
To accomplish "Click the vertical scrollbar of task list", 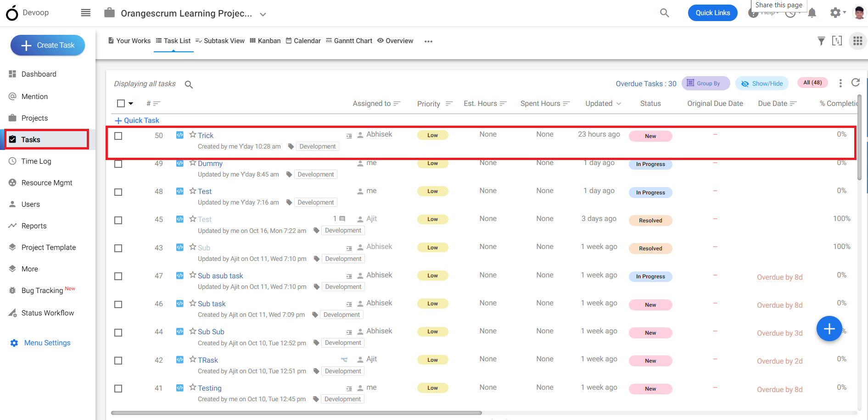I will [859, 138].
